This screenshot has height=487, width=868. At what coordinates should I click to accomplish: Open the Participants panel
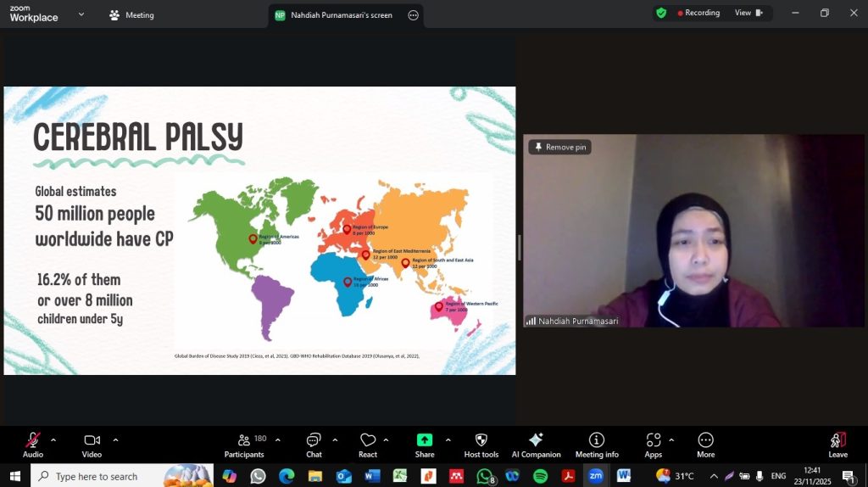244,440
